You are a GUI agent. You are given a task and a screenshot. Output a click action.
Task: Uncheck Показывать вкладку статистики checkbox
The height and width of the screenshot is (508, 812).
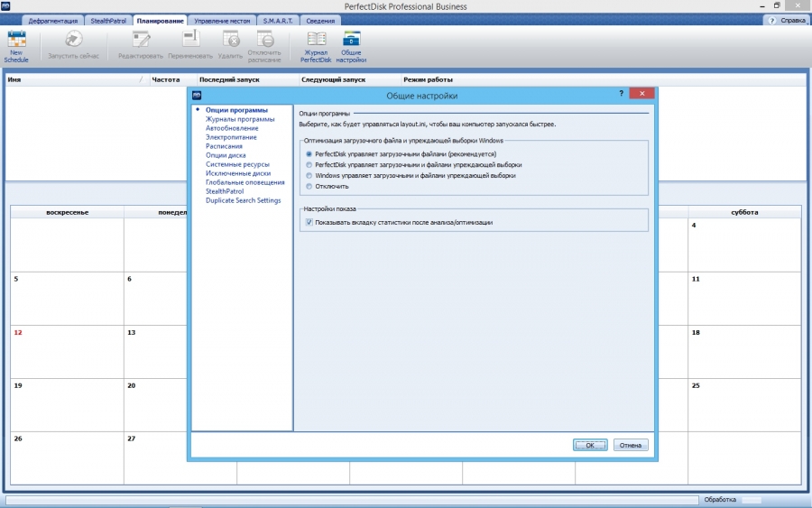click(x=309, y=222)
